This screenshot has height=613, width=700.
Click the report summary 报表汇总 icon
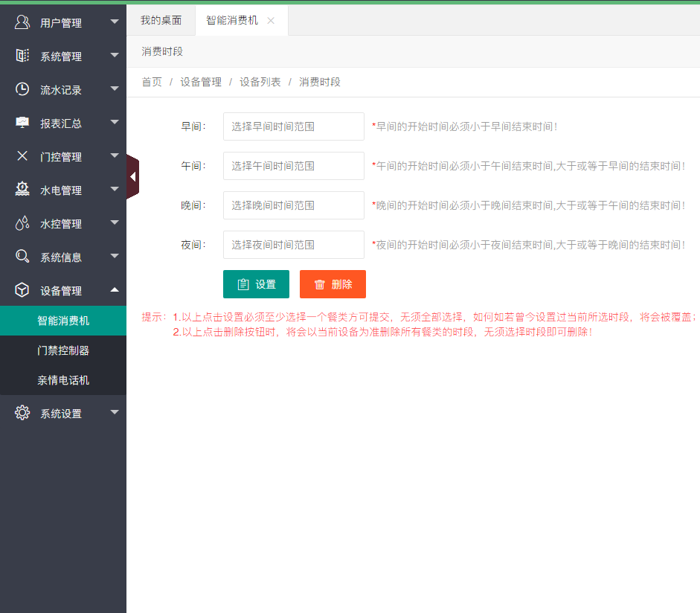[x=22, y=123]
